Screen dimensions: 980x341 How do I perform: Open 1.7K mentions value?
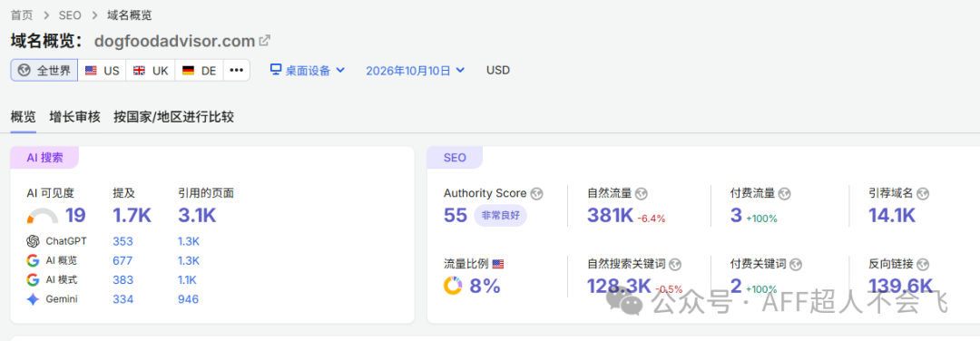[132, 216]
